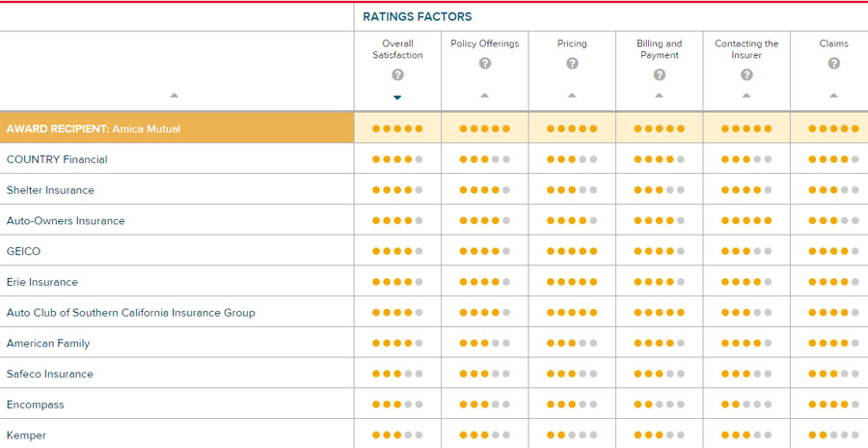Viewport: 868px width, 448px height.
Task: Show help for Billing and Payment
Action: [660, 75]
